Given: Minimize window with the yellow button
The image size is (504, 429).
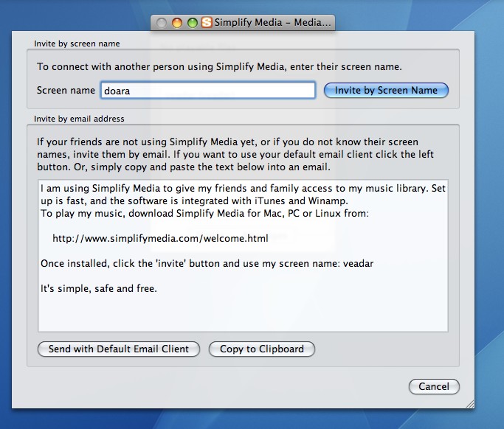Looking at the screenshot, I should (177, 23).
